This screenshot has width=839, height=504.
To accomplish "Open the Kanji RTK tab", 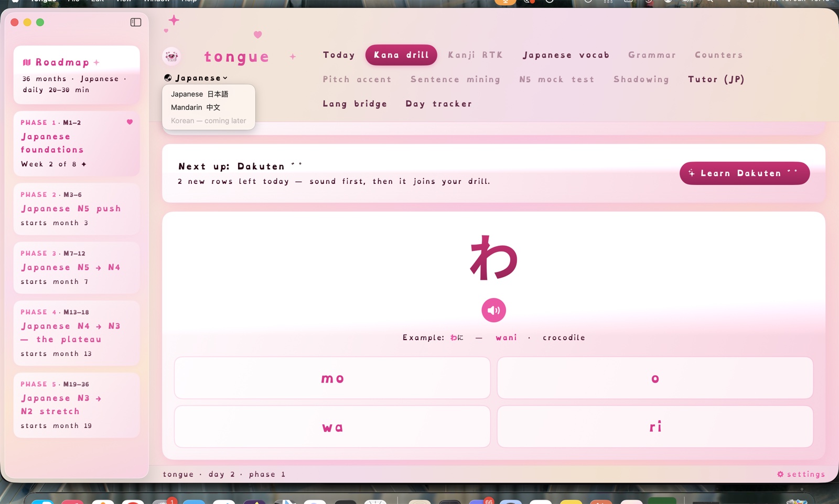I will [475, 54].
